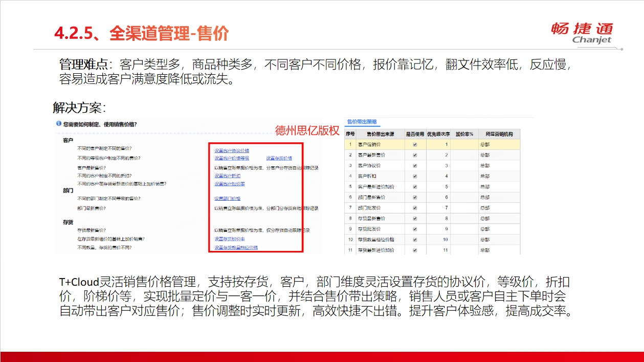Uncheck 是否使用 for 部门最新售价

415,197
